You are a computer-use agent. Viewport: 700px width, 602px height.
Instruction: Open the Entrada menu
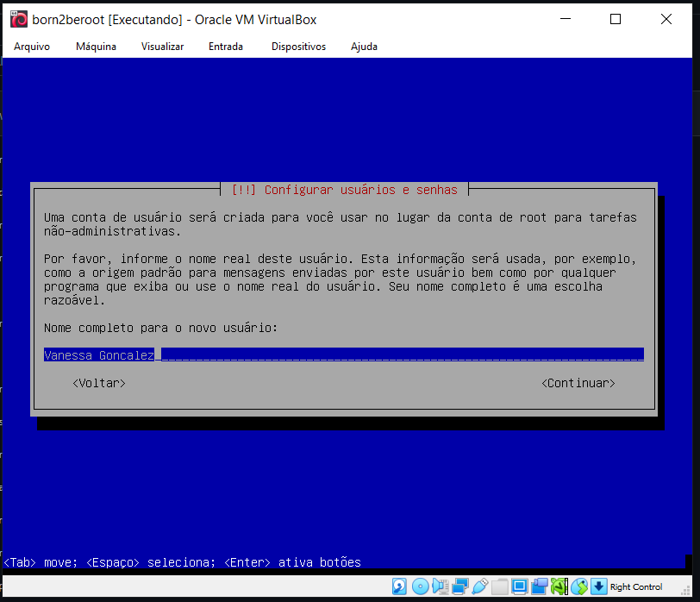225,47
